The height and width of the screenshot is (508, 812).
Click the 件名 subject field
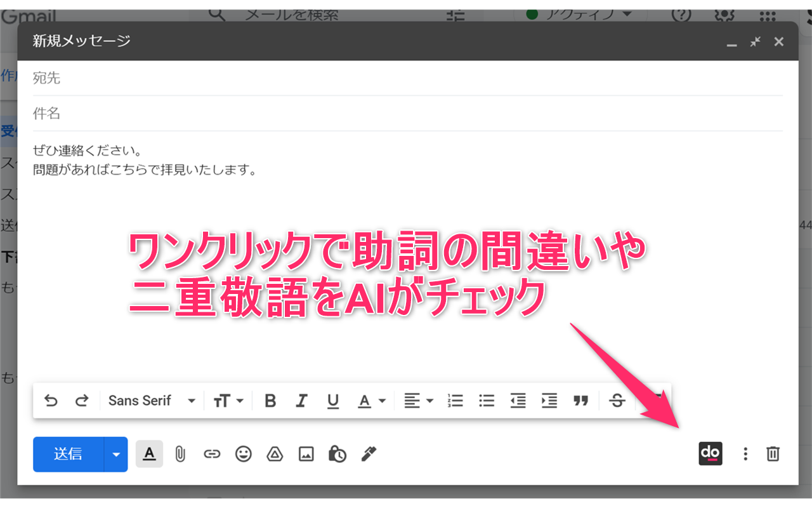(x=408, y=114)
